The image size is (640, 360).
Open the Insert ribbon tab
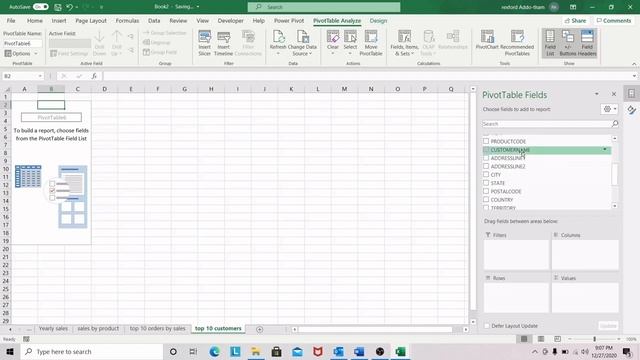[x=59, y=20]
